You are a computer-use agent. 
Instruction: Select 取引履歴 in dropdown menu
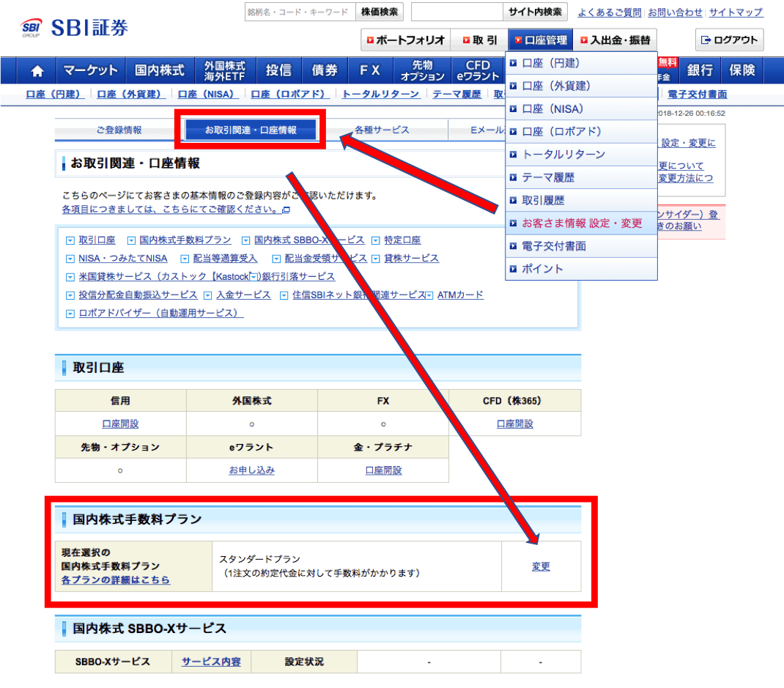pos(581,201)
